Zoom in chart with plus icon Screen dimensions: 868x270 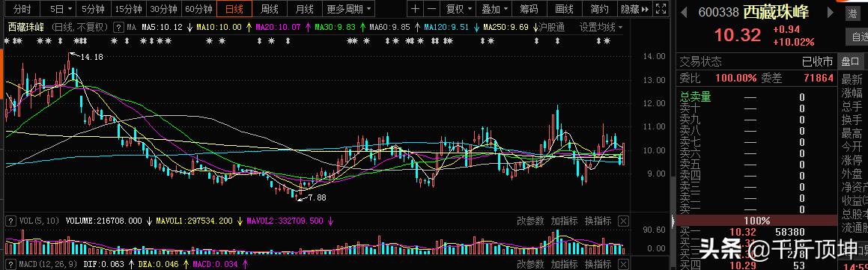[x=416, y=8]
